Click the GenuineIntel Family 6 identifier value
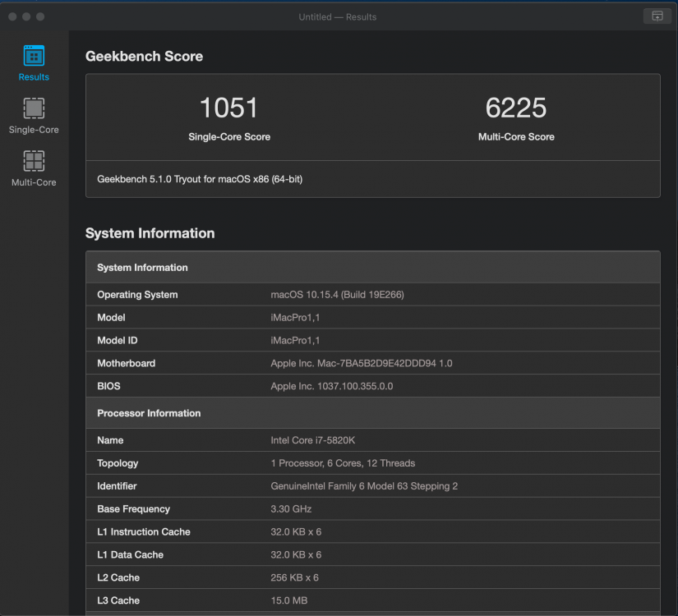678x616 pixels. 364,486
